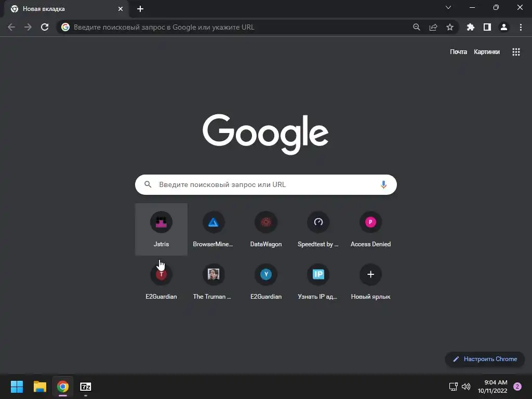Viewport: 532px width, 399px height.
Task: Open File Explorer from taskbar
Action: pos(39,387)
